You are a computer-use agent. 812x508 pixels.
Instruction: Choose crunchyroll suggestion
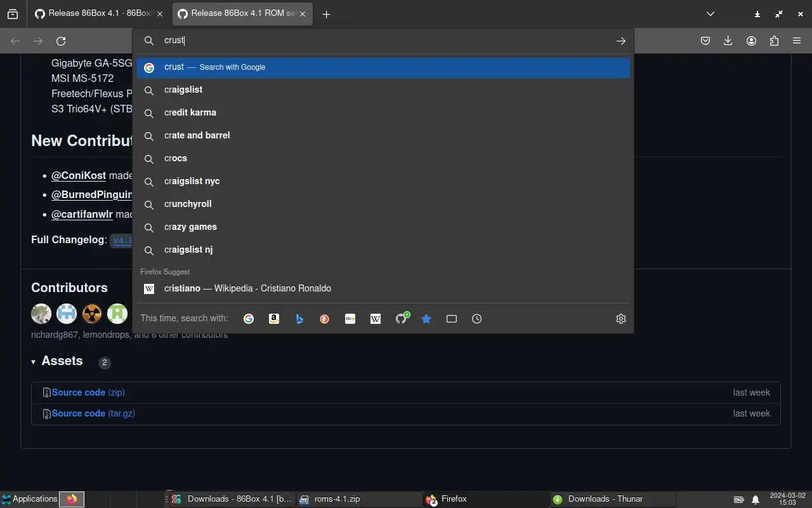pyautogui.click(x=383, y=204)
